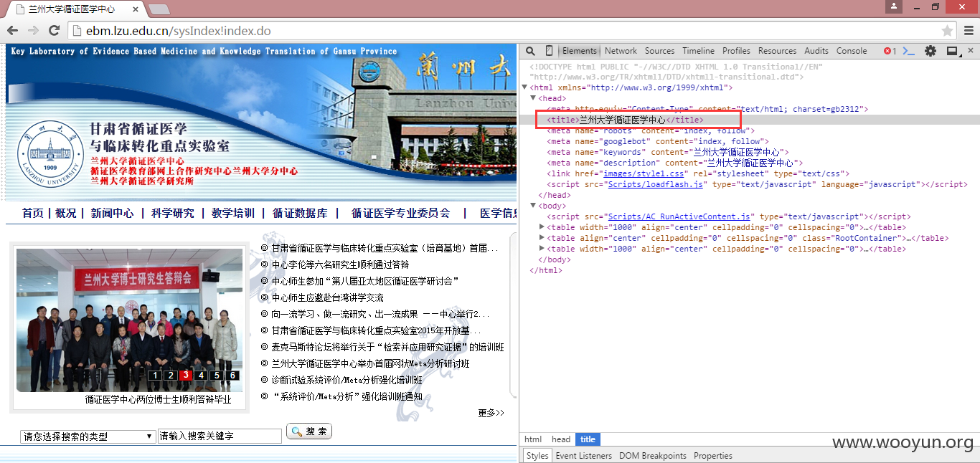Image resolution: width=980 pixels, height=463 pixels.
Task: Click the html breadcrumb
Action: [x=533, y=439]
